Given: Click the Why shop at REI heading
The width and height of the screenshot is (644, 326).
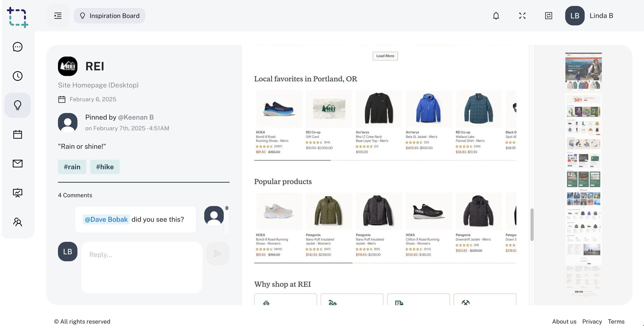Looking at the screenshot, I should pos(282,284).
